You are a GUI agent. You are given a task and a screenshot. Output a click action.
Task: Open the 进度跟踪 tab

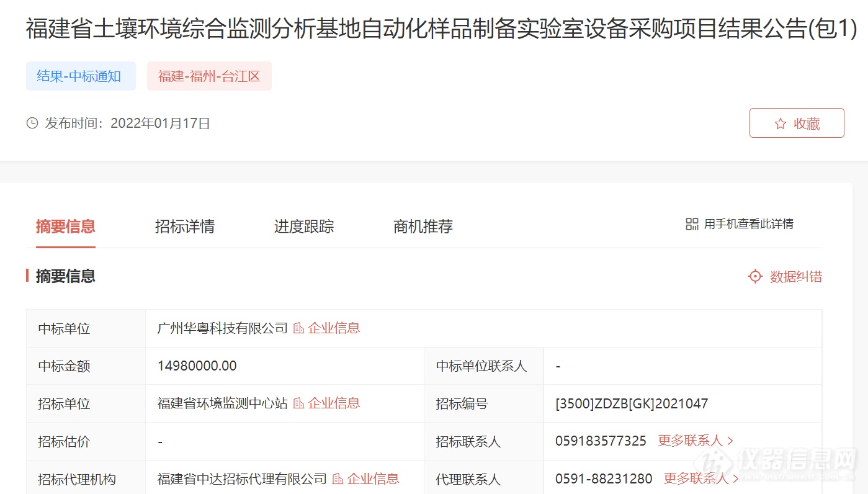pos(304,227)
